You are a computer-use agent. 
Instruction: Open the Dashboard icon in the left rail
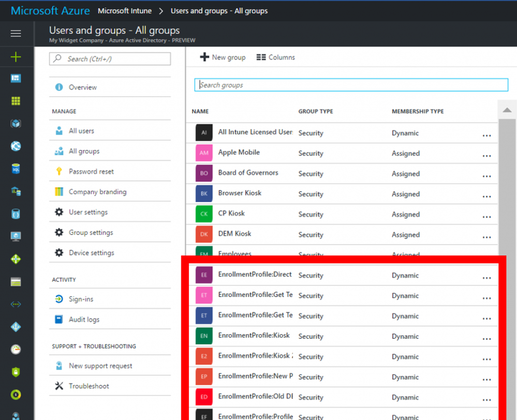(16, 78)
